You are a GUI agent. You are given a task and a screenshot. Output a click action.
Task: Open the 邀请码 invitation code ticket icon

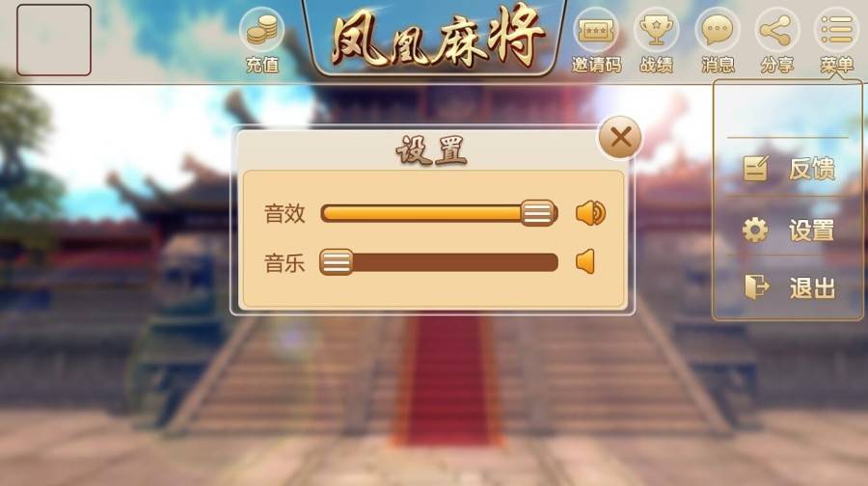tap(596, 30)
